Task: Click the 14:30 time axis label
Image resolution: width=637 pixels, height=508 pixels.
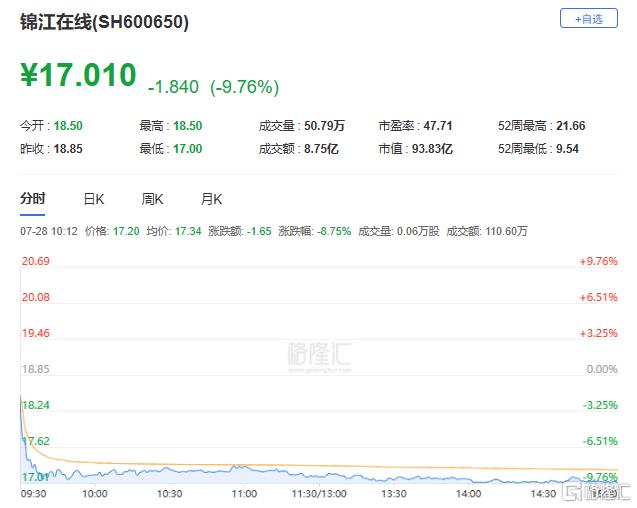Action: (x=544, y=494)
